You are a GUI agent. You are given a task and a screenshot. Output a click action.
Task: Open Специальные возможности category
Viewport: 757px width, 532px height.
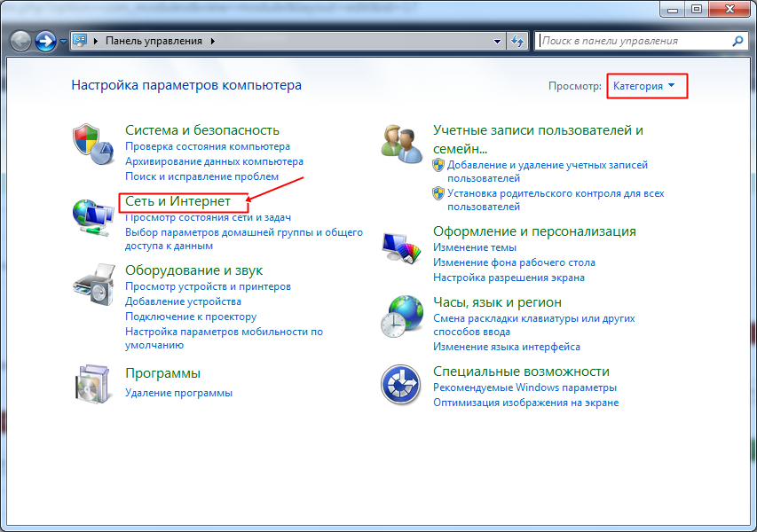[522, 372]
